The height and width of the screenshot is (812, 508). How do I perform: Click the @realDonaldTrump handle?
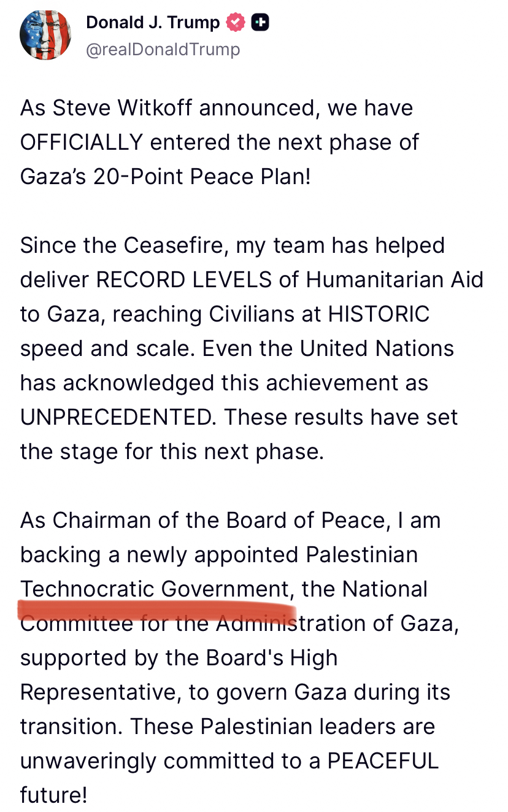click(x=163, y=49)
